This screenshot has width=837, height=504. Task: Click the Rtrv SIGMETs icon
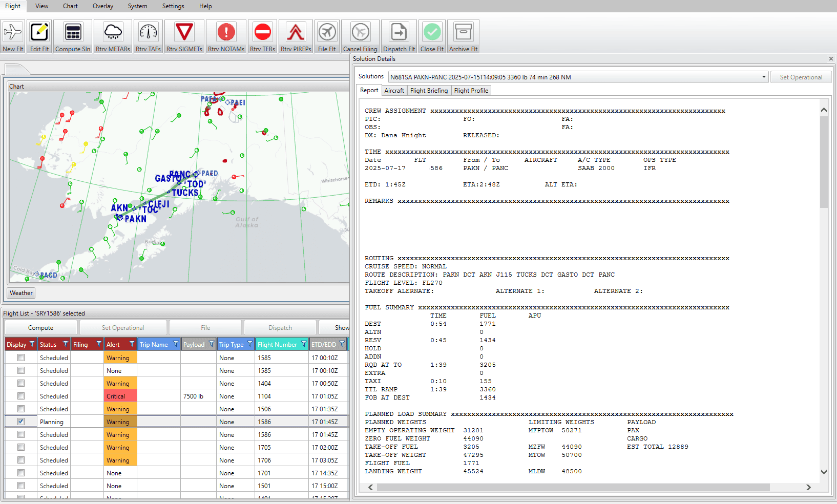[x=184, y=35]
